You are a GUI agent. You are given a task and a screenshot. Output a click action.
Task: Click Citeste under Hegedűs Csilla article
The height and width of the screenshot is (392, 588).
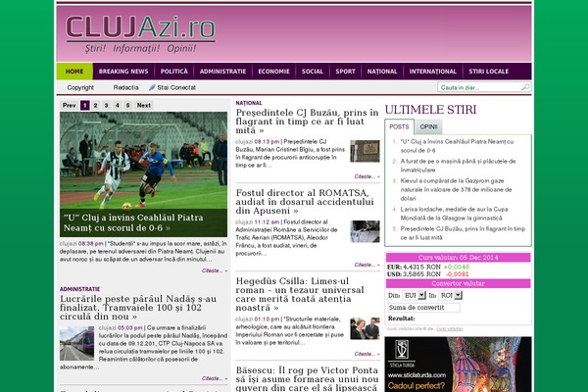(367, 354)
